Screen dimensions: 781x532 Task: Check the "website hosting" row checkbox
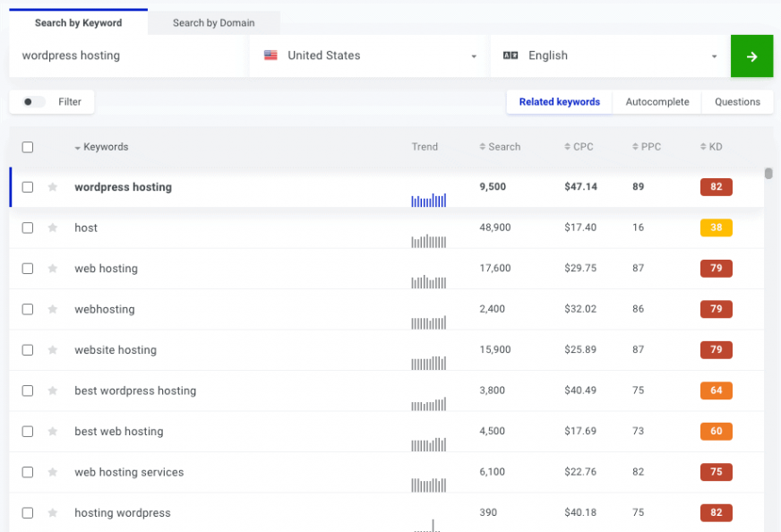(x=26, y=349)
